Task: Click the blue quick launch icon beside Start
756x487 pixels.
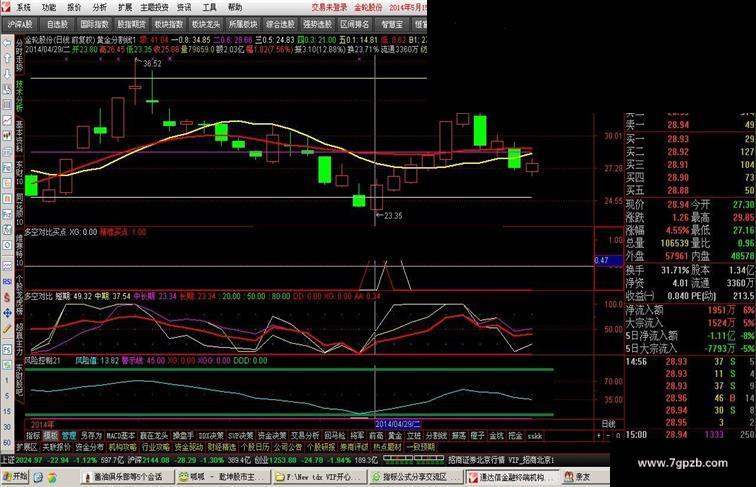Action: [38, 477]
